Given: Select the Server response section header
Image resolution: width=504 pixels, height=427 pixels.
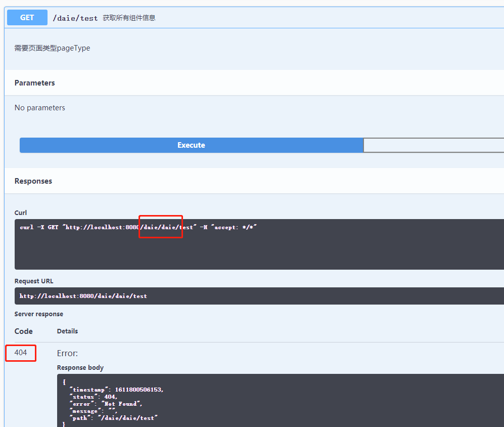Looking at the screenshot, I should 39,314.
